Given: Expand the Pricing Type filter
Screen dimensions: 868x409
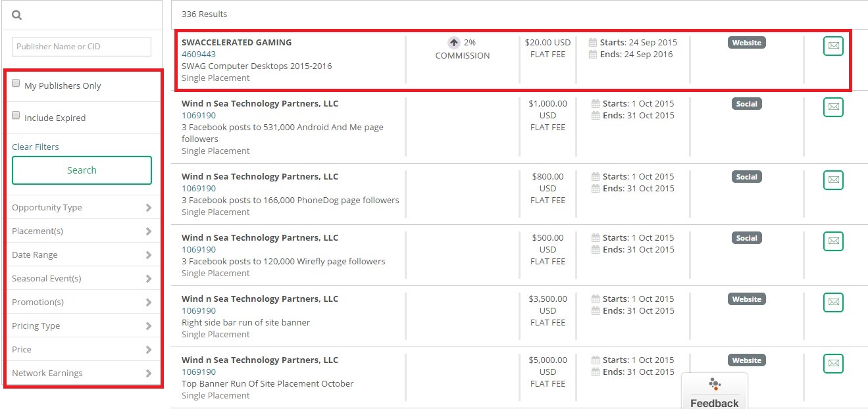Looking at the screenshot, I should [x=82, y=325].
